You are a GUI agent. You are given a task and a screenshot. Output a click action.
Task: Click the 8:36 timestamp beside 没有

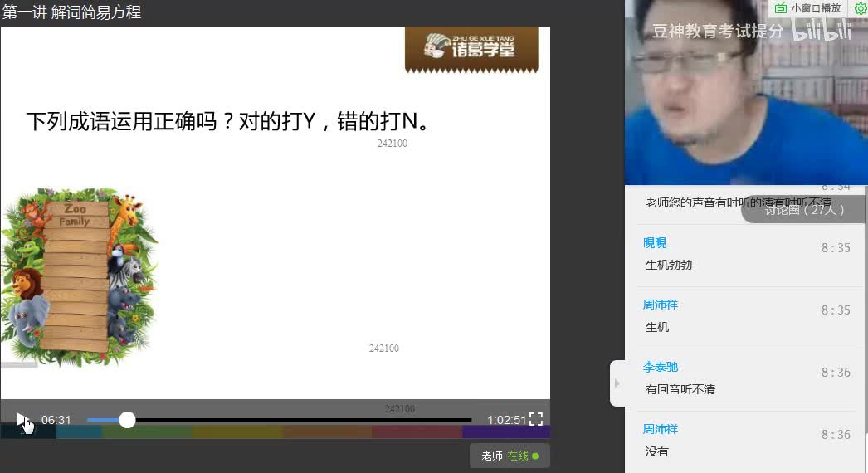click(x=836, y=434)
